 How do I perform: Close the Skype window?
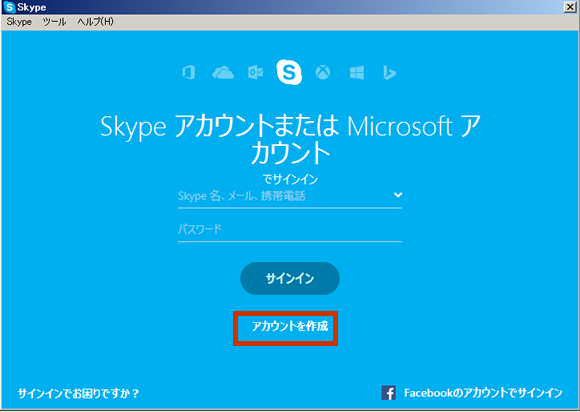point(570,7)
